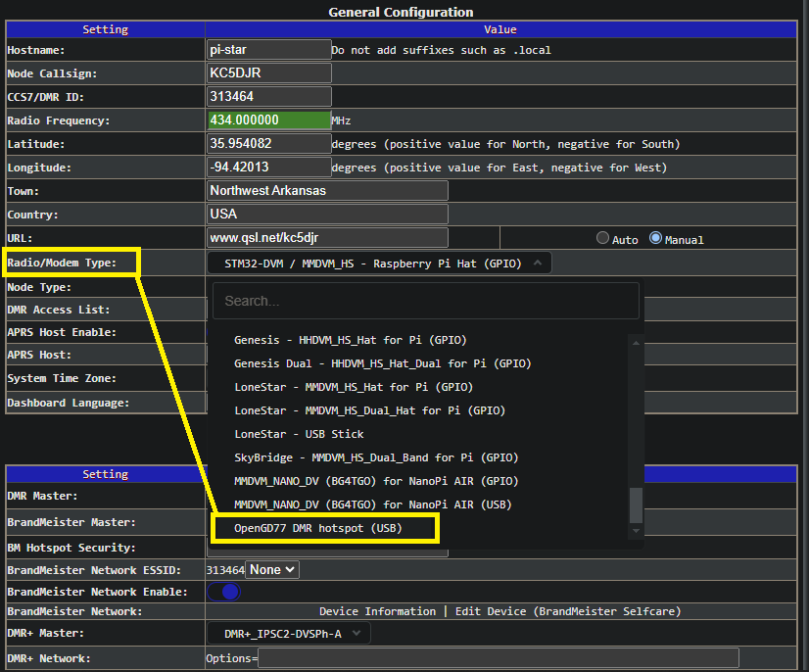Viewport: 809px width, 672px height.
Task: Choose MMDVM_NANO_DV NanoPi AIR (GPIO)
Action: 376,481
